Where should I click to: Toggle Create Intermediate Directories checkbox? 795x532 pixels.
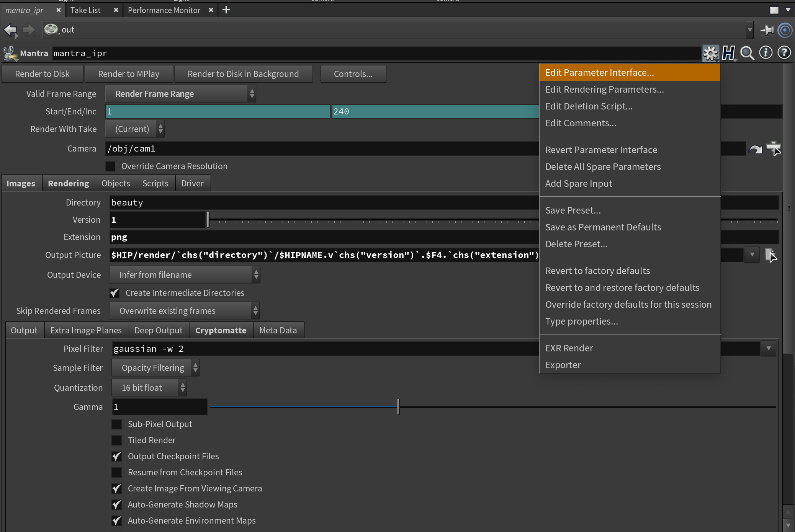(x=115, y=293)
